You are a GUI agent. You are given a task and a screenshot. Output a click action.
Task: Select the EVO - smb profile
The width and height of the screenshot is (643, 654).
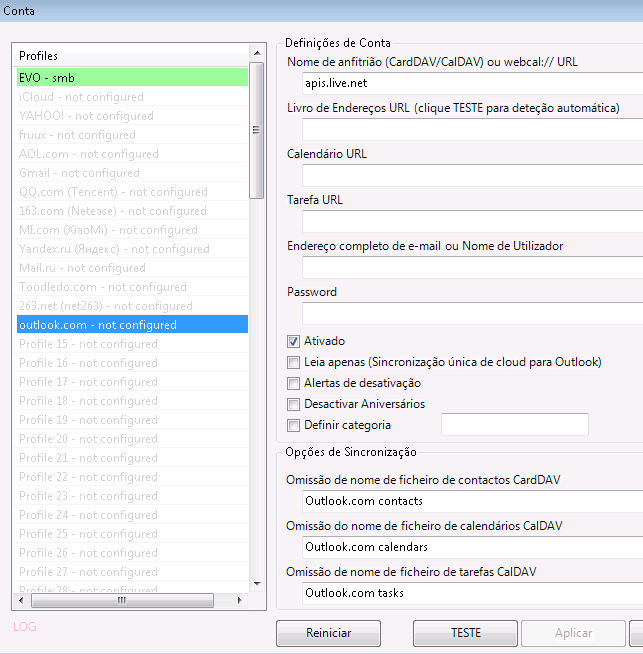tap(132, 78)
